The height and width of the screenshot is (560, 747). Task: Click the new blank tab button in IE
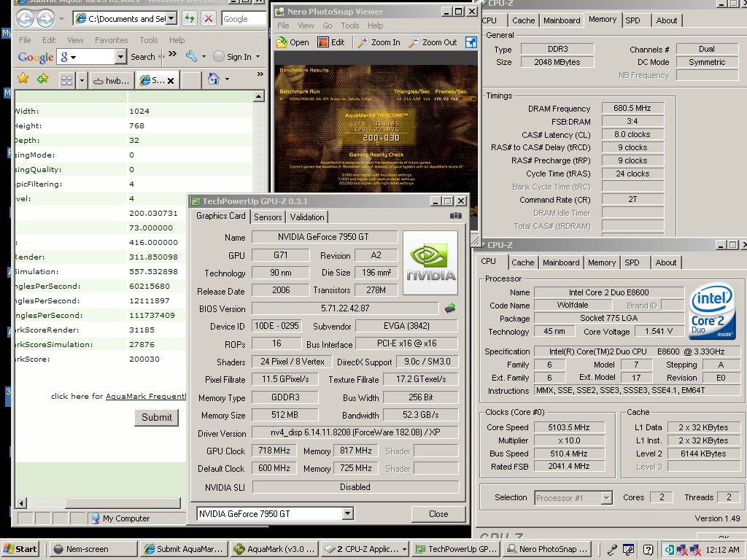coord(192,80)
